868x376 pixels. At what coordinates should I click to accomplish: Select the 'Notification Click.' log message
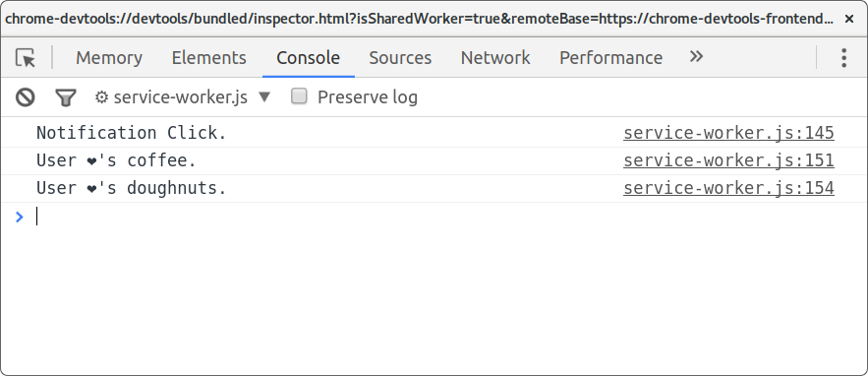pyautogui.click(x=132, y=133)
